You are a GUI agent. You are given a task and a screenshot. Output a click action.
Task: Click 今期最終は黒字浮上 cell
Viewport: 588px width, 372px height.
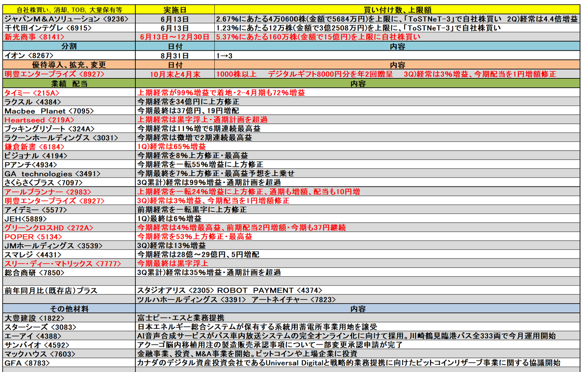(x=358, y=264)
